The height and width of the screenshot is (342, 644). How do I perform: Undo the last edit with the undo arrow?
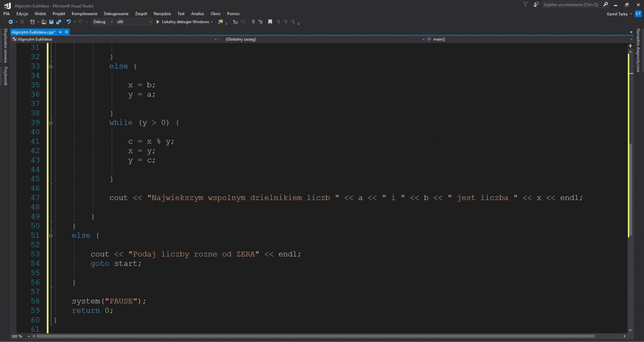69,22
